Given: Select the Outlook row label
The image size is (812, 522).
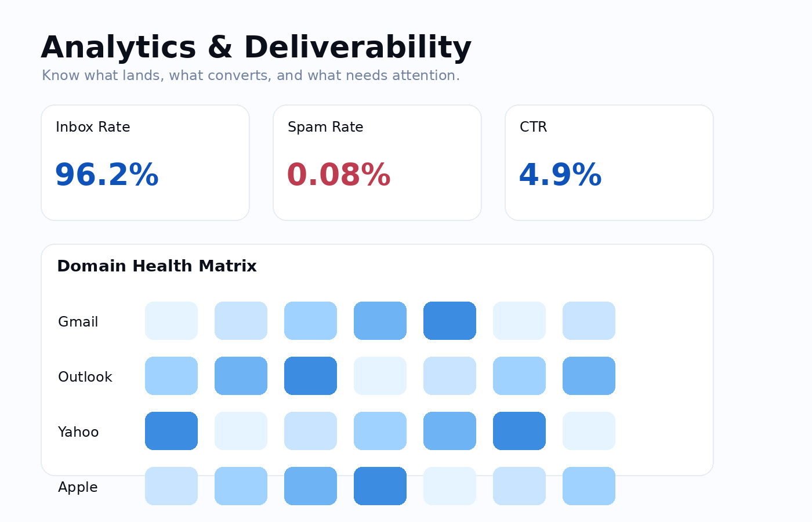Looking at the screenshot, I should [x=85, y=376].
